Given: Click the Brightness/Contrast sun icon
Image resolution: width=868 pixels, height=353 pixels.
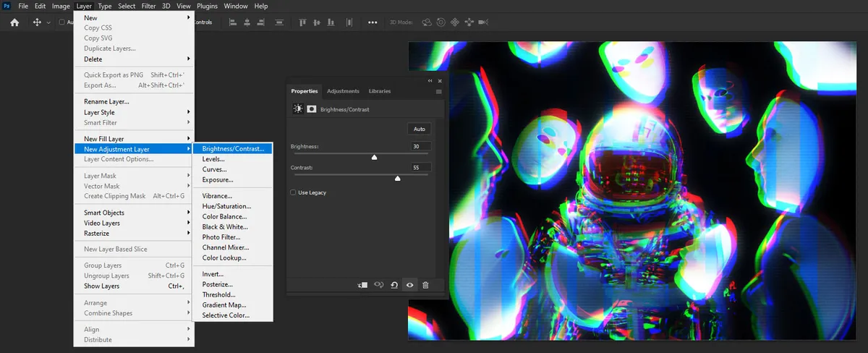Looking at the screenshot, I should pos(297,109).
